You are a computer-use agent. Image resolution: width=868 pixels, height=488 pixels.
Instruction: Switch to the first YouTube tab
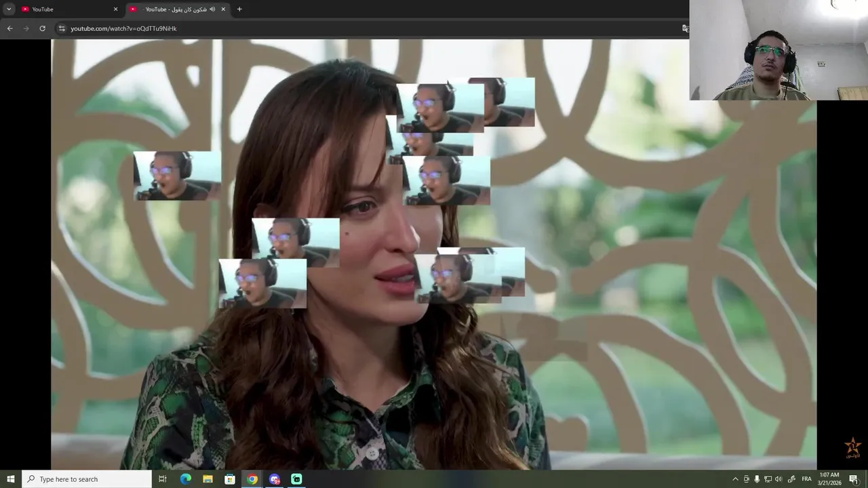point(71,9)
